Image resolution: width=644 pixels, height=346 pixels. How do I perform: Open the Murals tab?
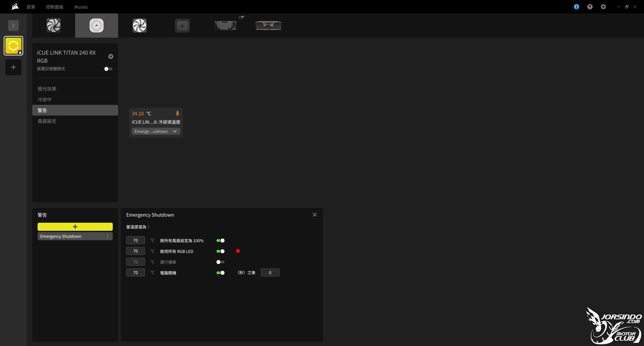coord(81,7)
